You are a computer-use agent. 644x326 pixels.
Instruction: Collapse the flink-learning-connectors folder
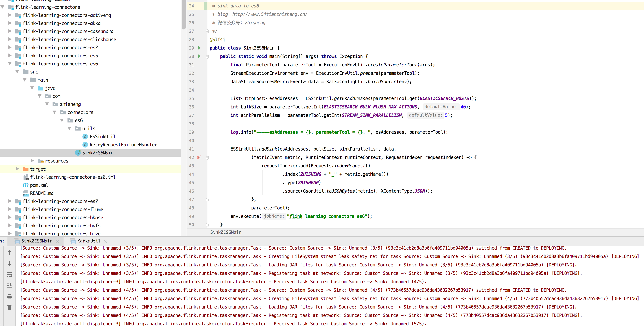[2, 7]
